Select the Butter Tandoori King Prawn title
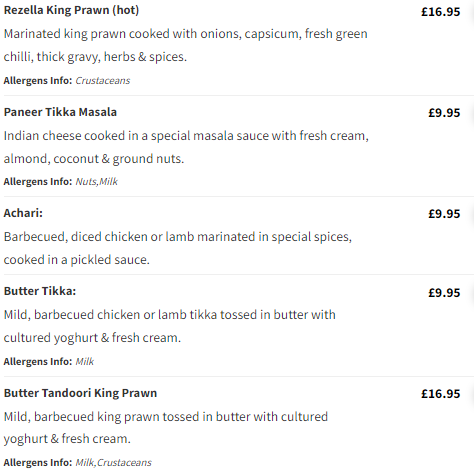The image size is (474, 472). (80, 393)
